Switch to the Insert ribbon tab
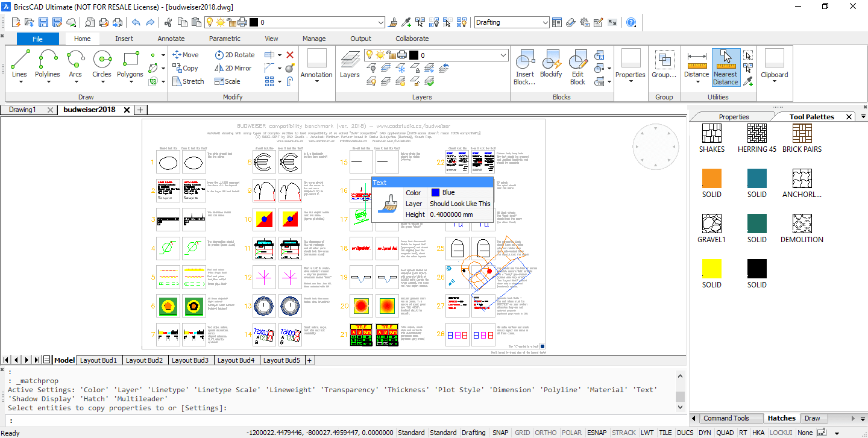The height and width of the screenshot is (438, 868). click(x=124, y=39)
